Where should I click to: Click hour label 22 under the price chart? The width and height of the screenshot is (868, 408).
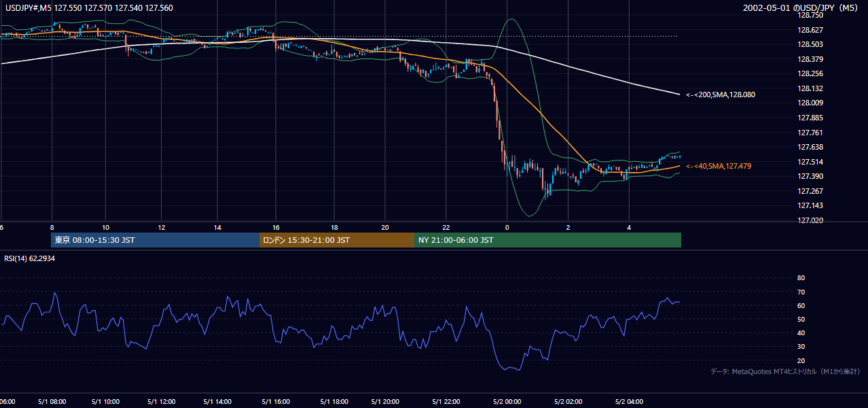(x=446, y=227)
